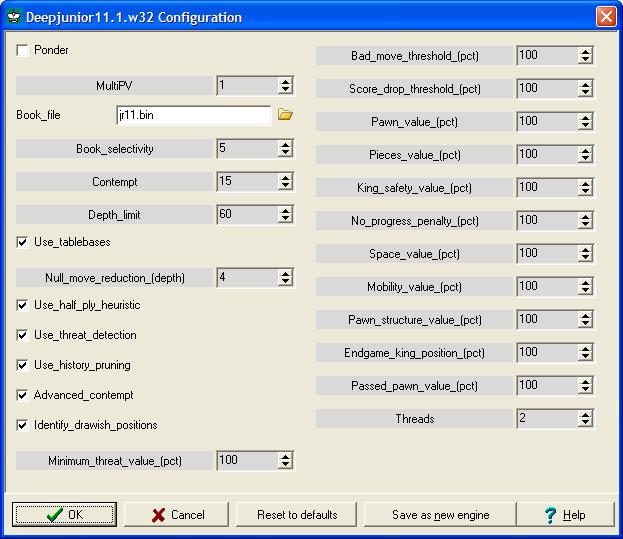623x539 pixels.
Task: Click Reset to defaults
Action: 297,515
